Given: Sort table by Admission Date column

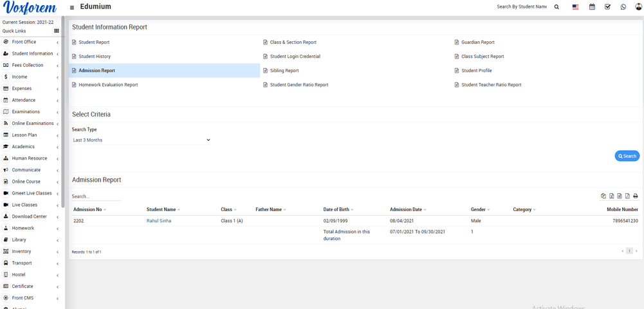Looking at the screenshot, I should (x=407, y=209).
